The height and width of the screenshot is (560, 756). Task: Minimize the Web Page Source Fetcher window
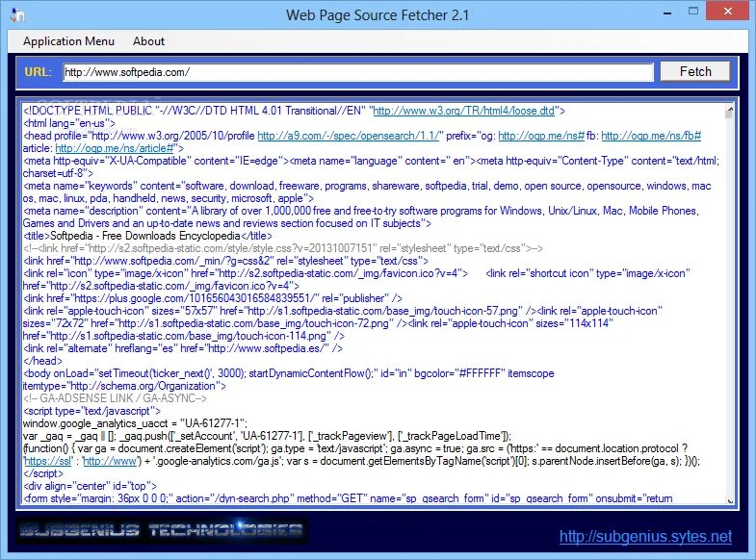[667, 13]
